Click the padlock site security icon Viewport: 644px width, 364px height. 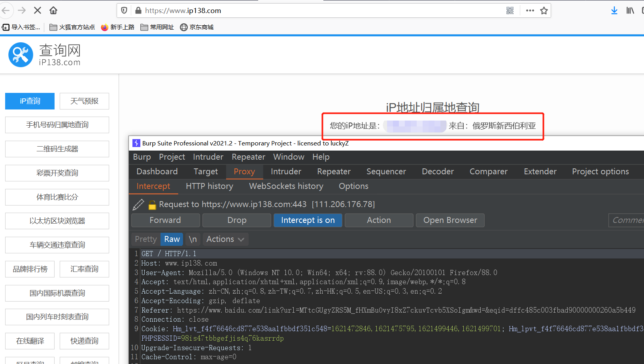138,10
